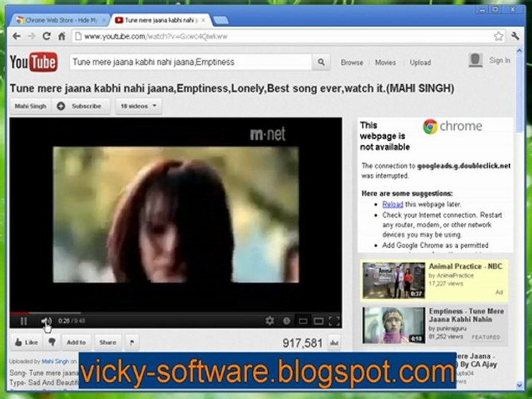
Task: Click Sign In
Action: click(x=499, y=60)
